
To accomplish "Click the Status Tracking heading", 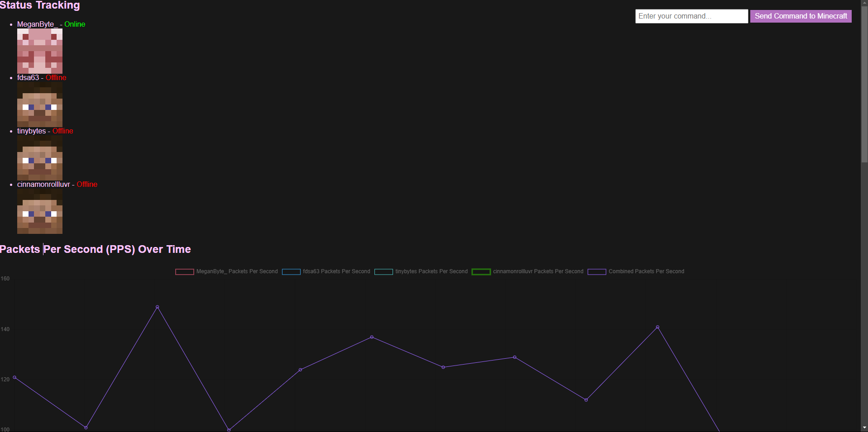I will pyautogui.click(x=40, y=5).
